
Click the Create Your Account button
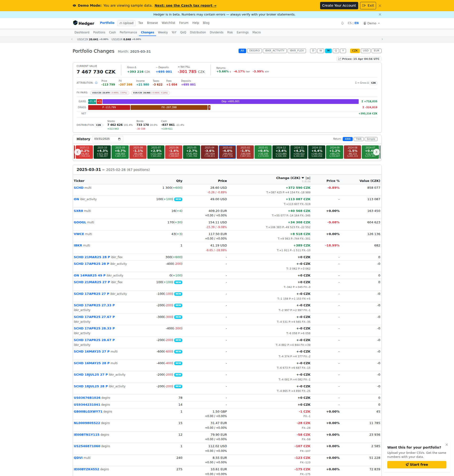pos(339,5)
